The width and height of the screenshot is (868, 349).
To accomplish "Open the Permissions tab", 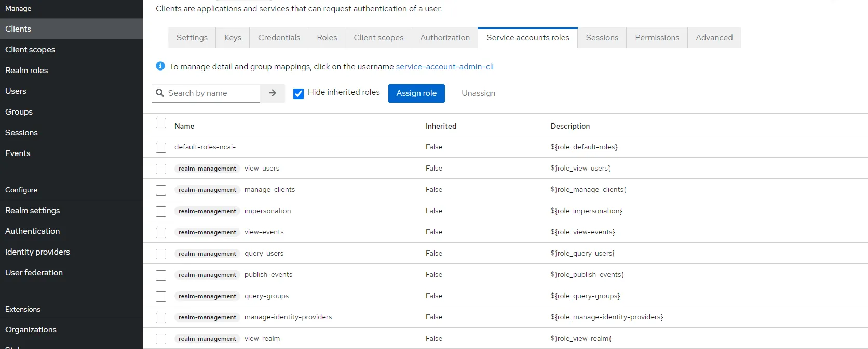I will tap(657, 38).
